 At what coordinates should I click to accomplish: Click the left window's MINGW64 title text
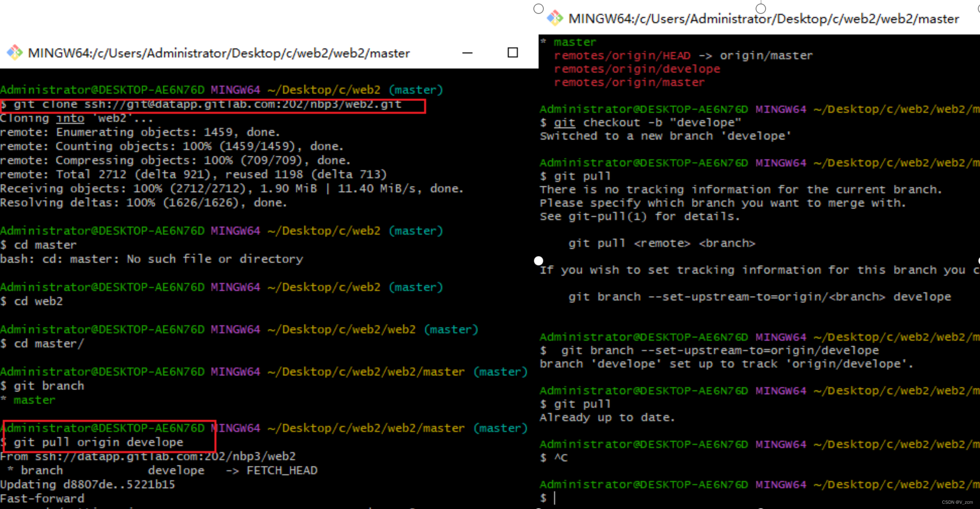click(x=219, y=53)
